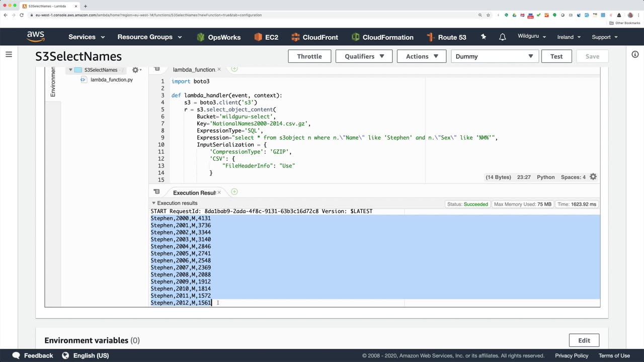
Task: Open editor settings gear in status bar
Action: pyautogui.click(x=593, y=177)
